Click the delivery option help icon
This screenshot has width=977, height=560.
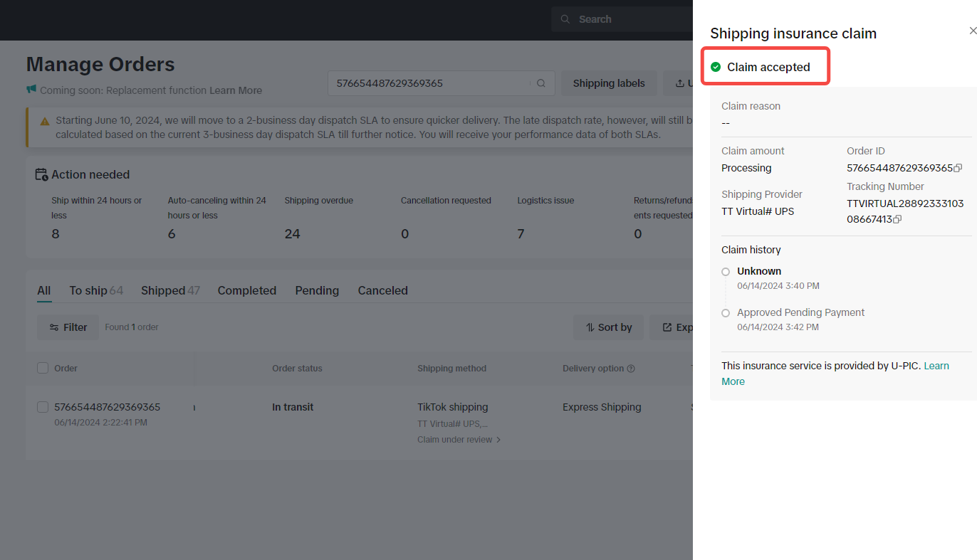631,369
